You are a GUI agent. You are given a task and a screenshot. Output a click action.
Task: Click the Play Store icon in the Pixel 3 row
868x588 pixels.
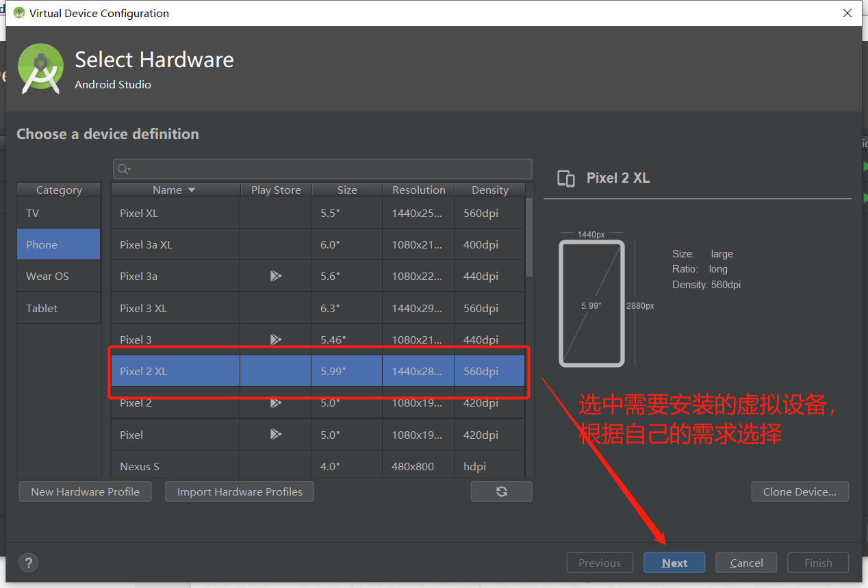point(275,340)
